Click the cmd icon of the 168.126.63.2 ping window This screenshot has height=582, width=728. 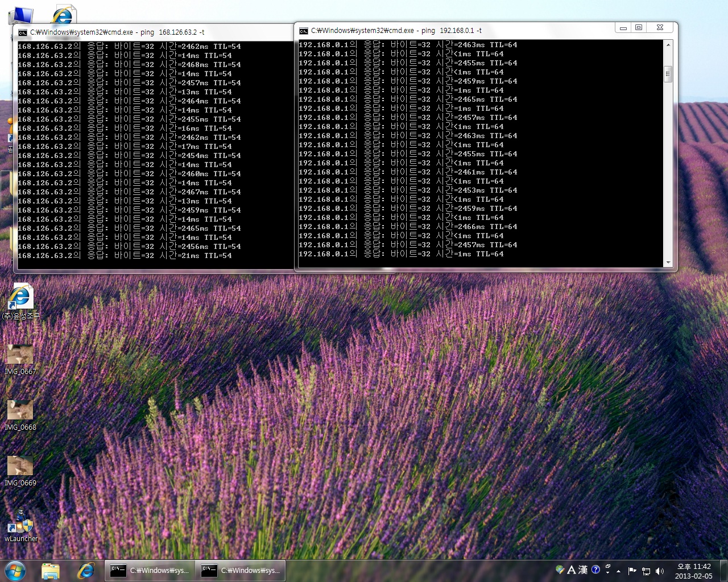click(23, 32)
